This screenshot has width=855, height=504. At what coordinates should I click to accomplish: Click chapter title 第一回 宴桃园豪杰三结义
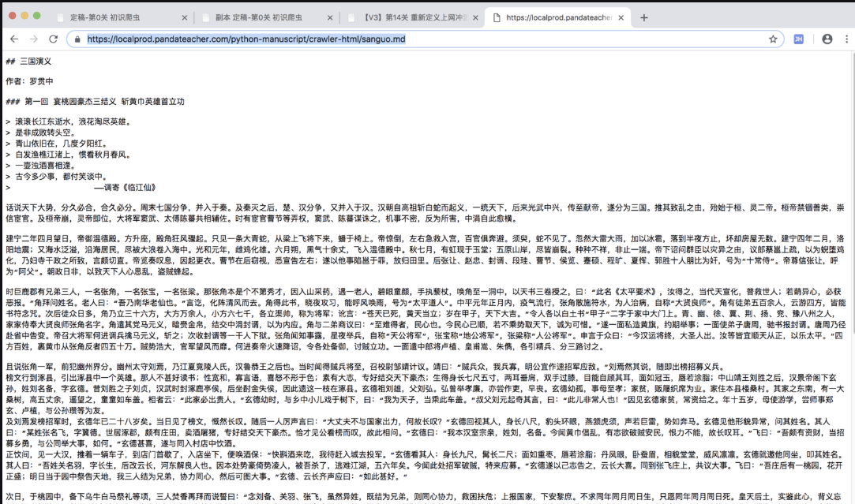point(95,101)
